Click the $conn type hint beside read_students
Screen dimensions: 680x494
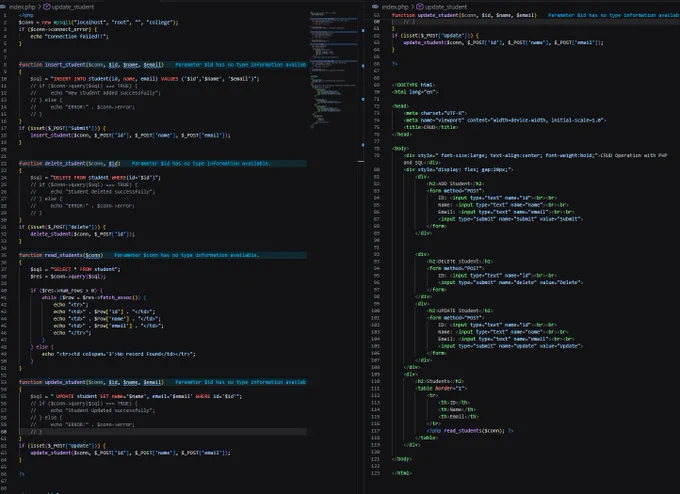click(186, 255)
